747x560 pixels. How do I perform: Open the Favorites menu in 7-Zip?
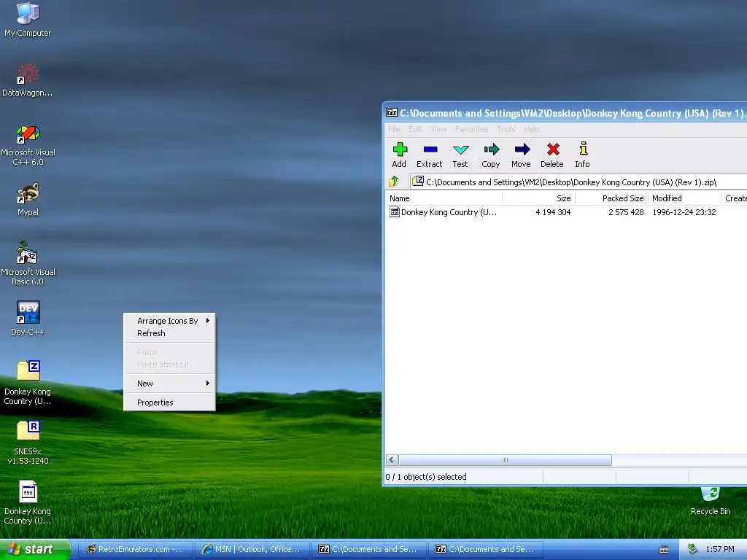point(472,129)
